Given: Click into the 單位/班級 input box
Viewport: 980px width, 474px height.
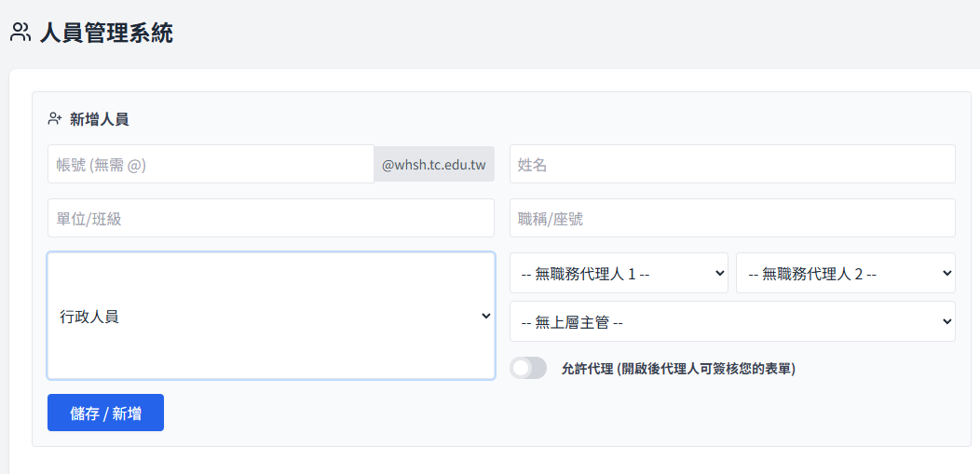Looking at the screenshot, I should (x=270, y=218).
